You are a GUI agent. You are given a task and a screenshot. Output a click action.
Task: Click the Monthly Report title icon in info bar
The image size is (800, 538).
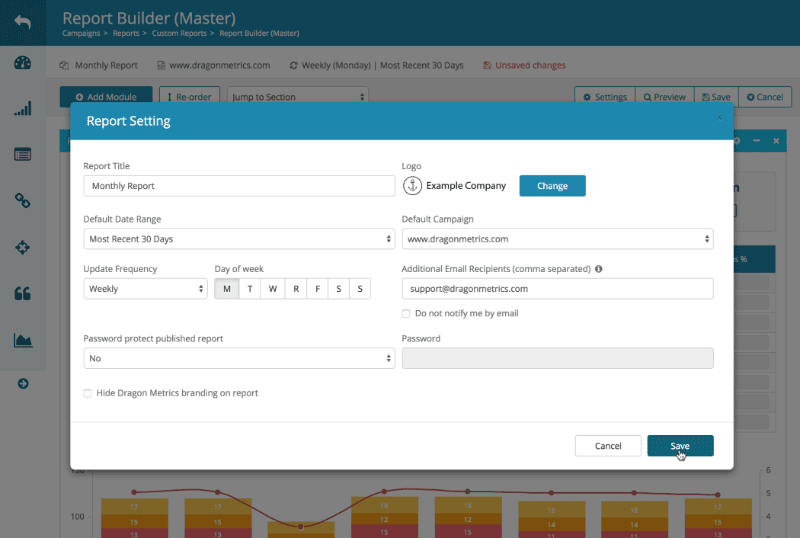tap(64, 65)
